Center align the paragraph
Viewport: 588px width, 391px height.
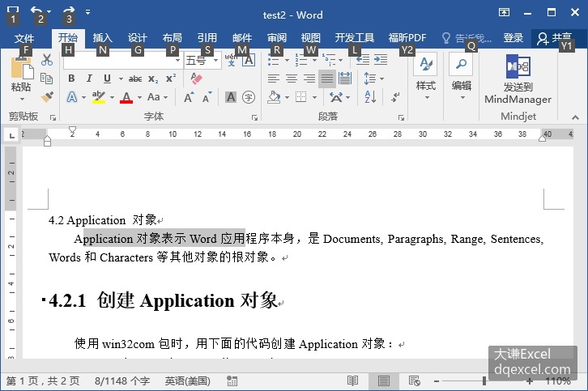(292, 79)
